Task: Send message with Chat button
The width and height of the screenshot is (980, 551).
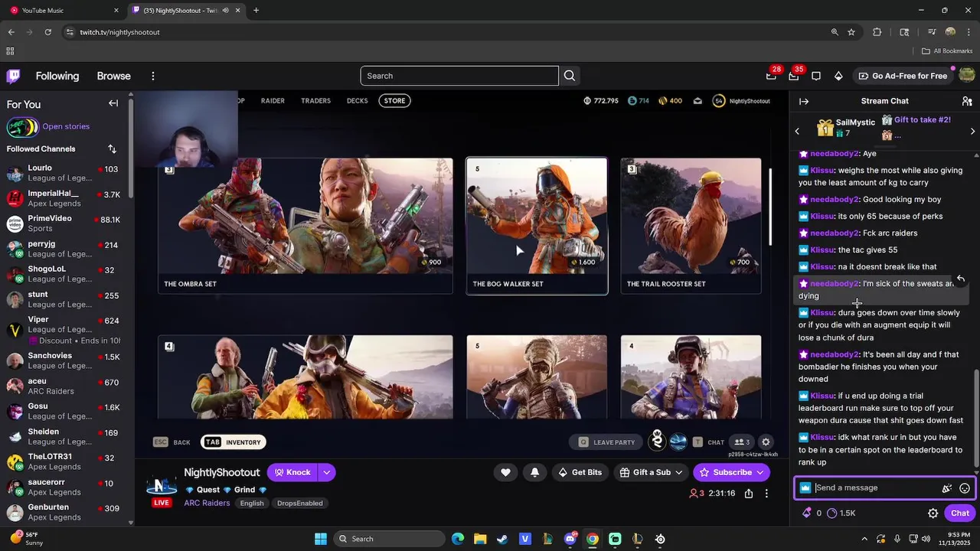Action: pyautogui.click(x=960, y=514)
